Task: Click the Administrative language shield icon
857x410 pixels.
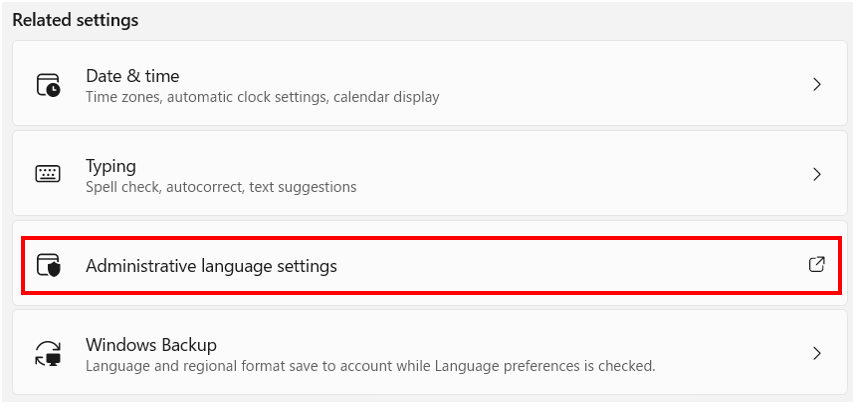Action: (x=48, y=266)
